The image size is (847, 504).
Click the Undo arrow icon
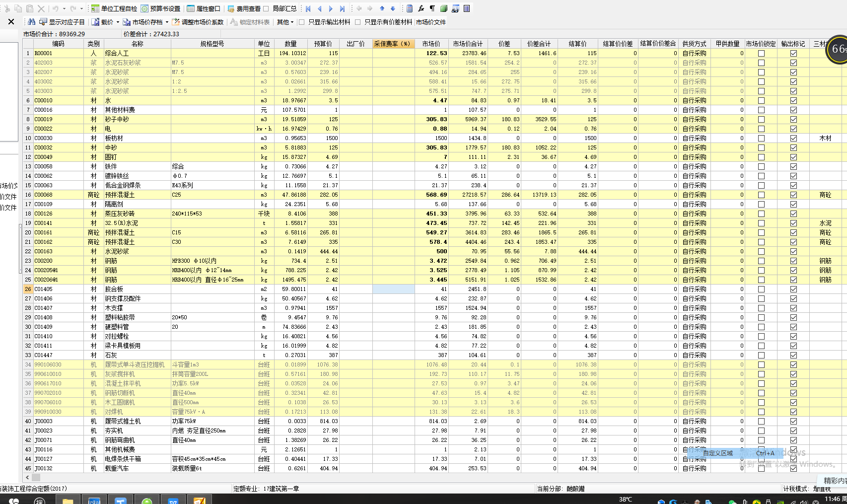pos(56,8)
